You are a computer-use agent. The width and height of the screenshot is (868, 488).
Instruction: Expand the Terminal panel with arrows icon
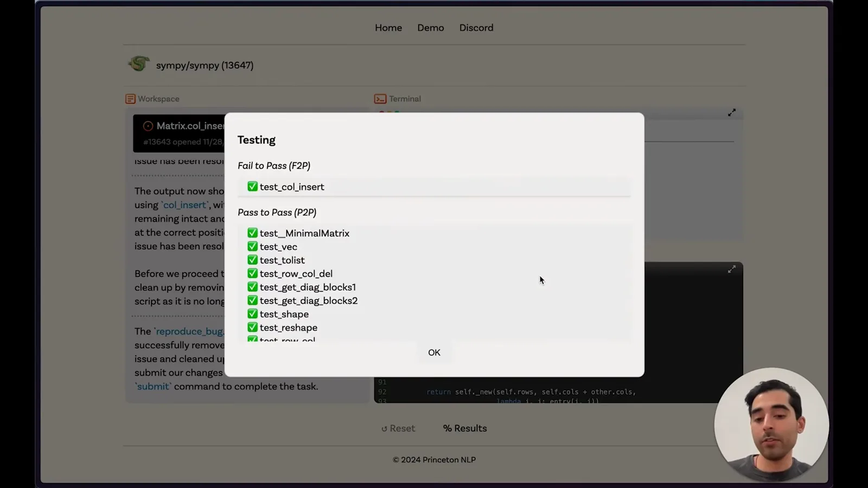[x=732, y=112]
